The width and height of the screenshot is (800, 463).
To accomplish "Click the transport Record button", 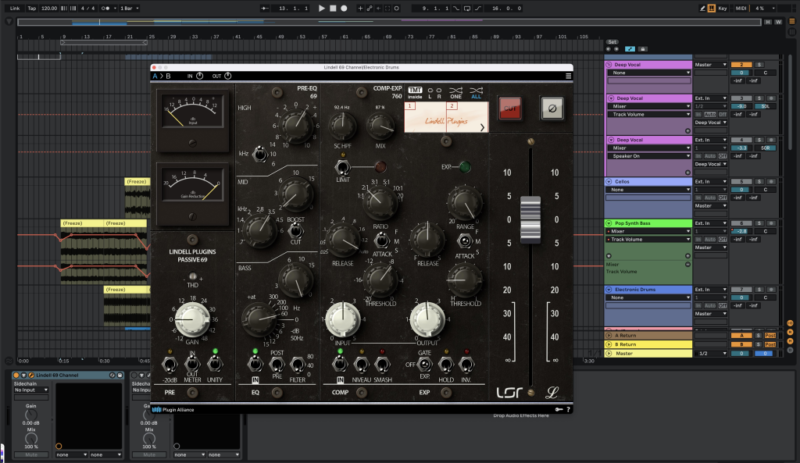I will click(x=344, y=8).
